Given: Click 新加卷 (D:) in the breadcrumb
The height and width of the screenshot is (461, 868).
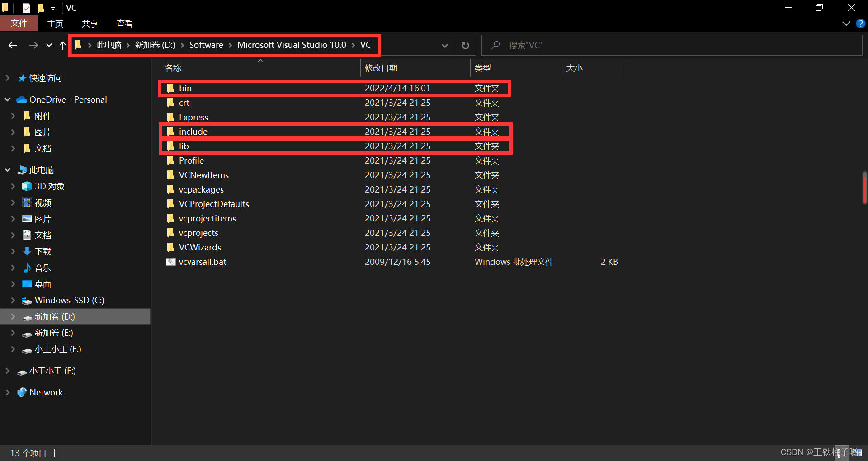Looking at the screenshot, I should [155, 45].
